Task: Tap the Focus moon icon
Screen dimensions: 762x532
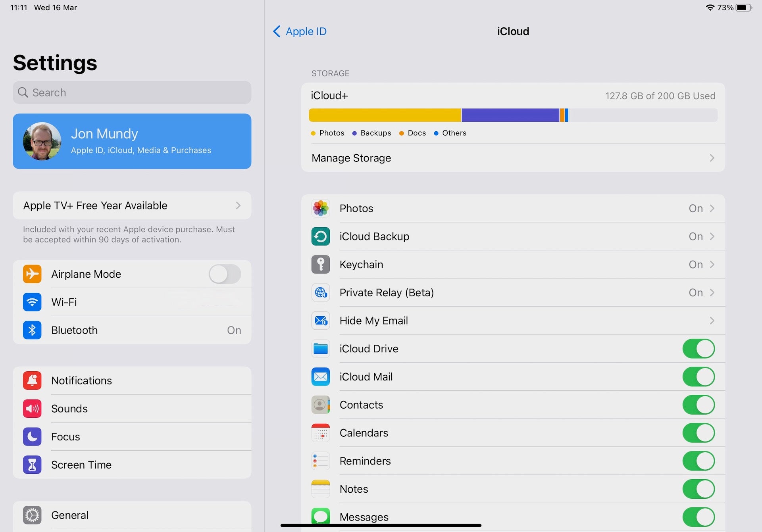Action: [x=32, y=437]
